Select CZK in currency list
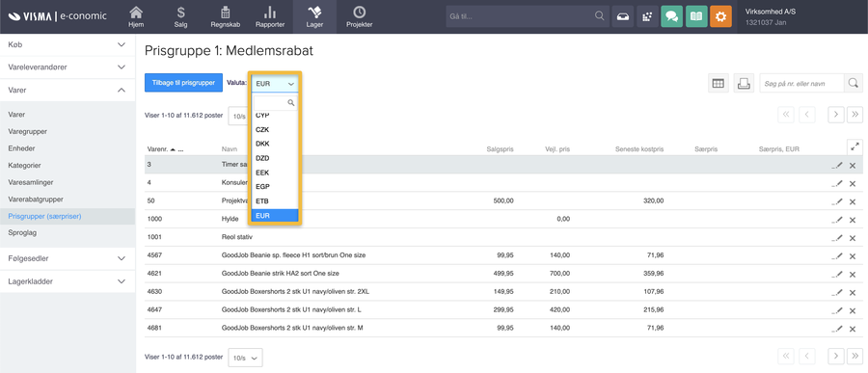The width and height of the screenshot is (868, 373). click(275, 129)
